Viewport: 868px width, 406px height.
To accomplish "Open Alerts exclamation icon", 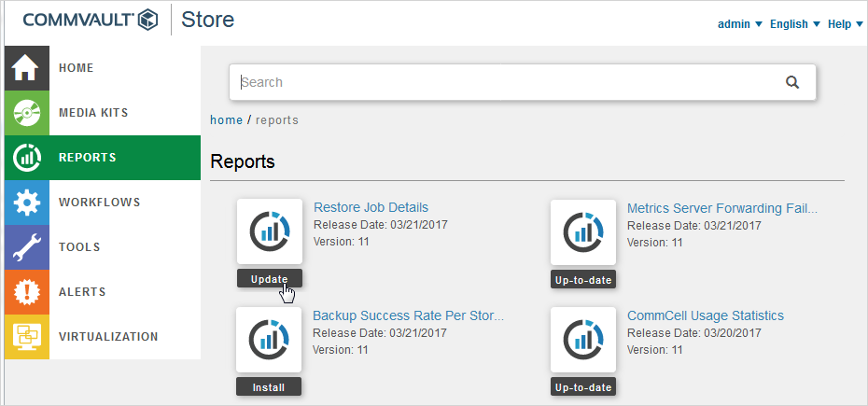I will pyautogui.click(x=26, y=292).
